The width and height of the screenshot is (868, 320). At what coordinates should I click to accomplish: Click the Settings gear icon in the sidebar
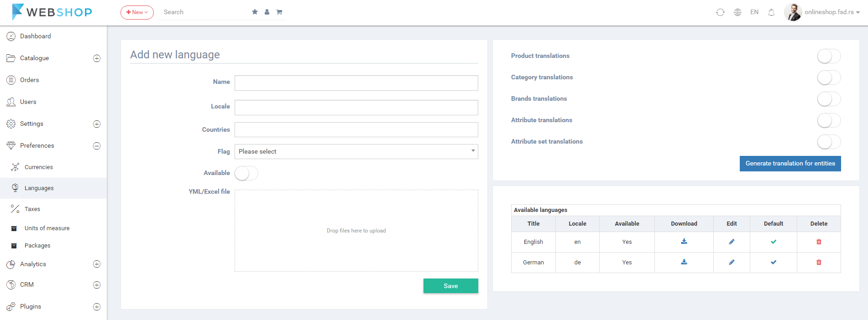coord(11,124)
